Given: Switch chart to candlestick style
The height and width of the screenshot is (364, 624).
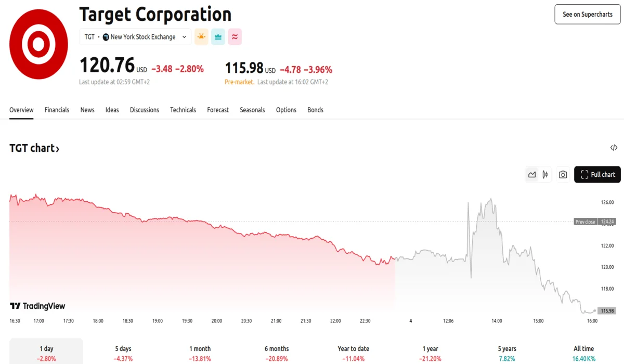Looking at the screenshot, I should coord(545,175).
